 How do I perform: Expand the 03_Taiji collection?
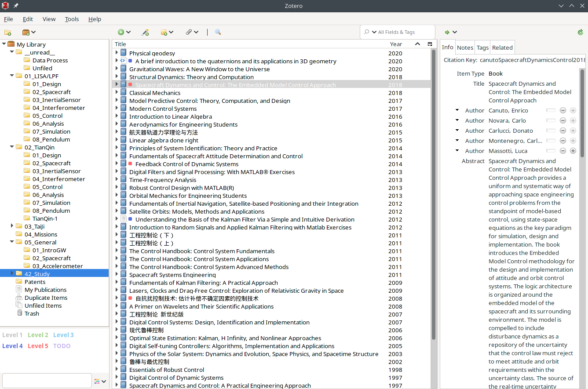point(12,226)
